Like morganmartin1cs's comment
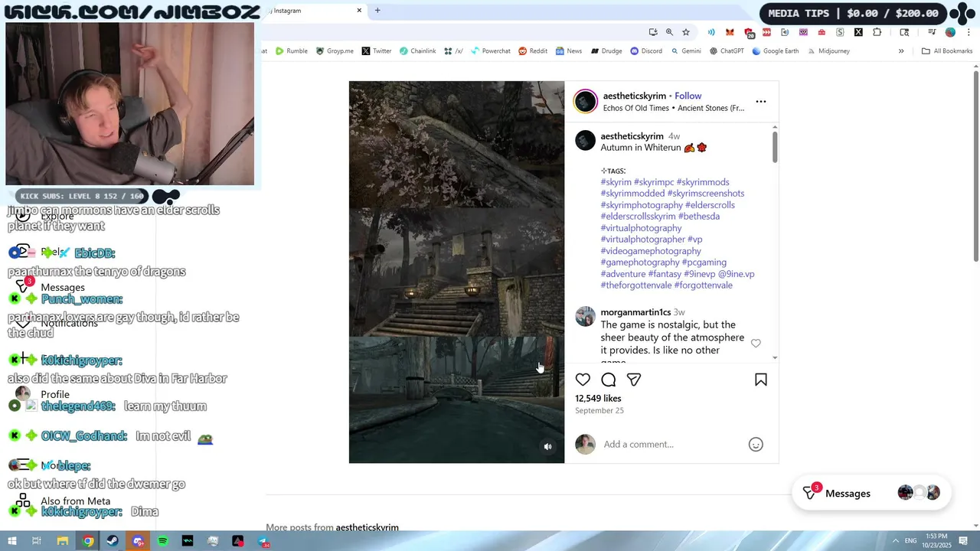The image size is (980, 551). pyautogui.click(x=756, y=344)
